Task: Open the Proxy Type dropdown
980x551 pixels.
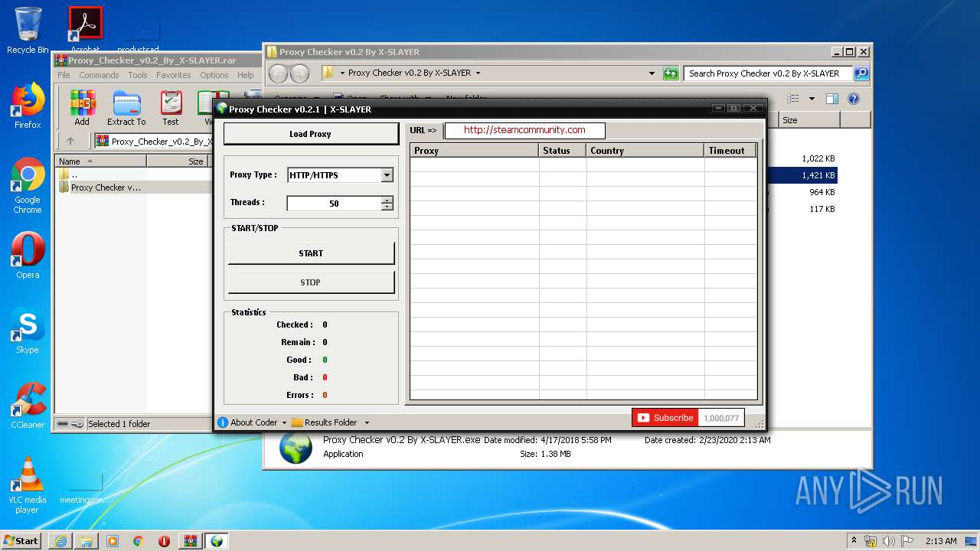Action: (x=387, y=175)
